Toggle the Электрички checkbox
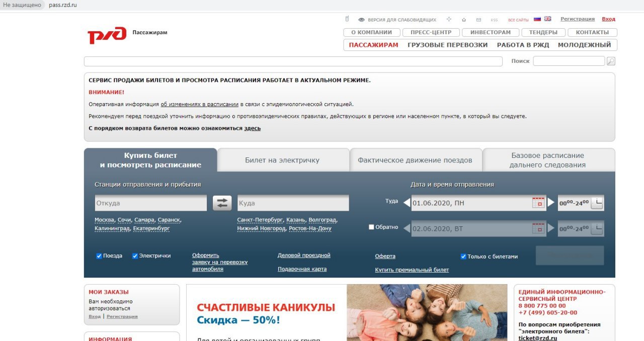This screenshot has width=644, height=341. (135, 256)
